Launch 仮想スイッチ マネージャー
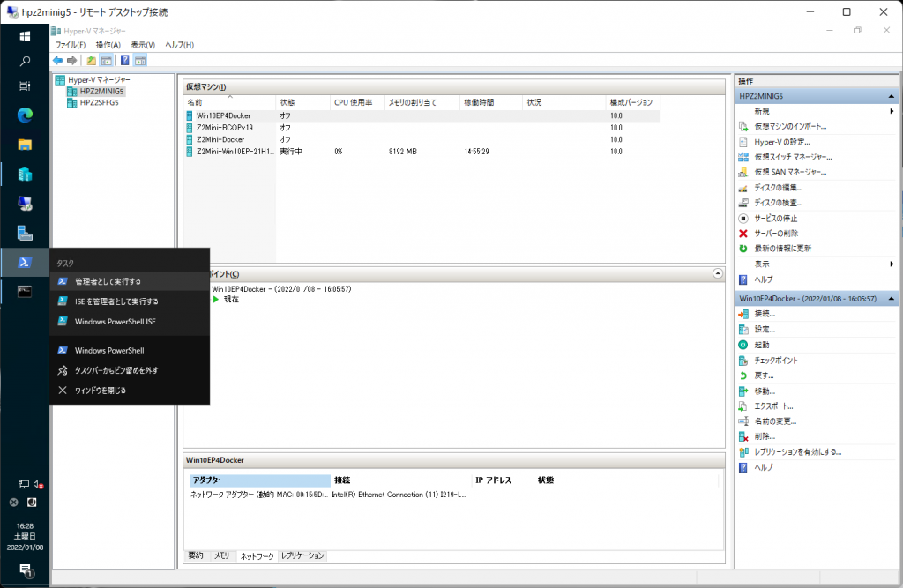 [x=793, y=157]
